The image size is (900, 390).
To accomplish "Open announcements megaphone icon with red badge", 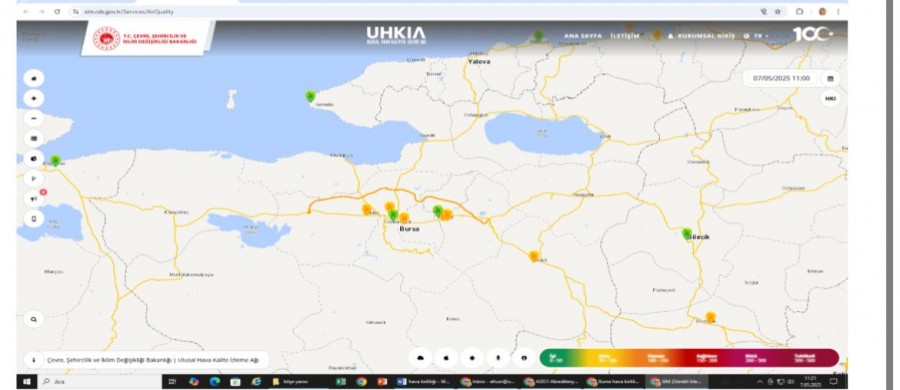I will (34, 199).
